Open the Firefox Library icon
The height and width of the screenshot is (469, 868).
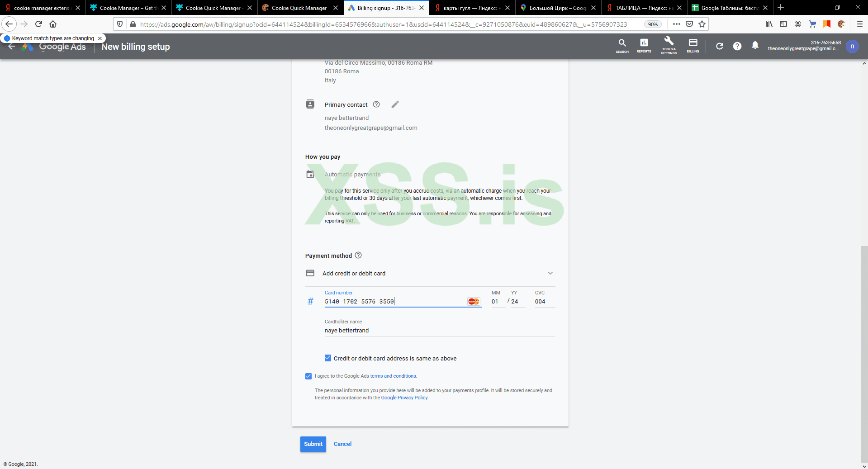(769, 24)
